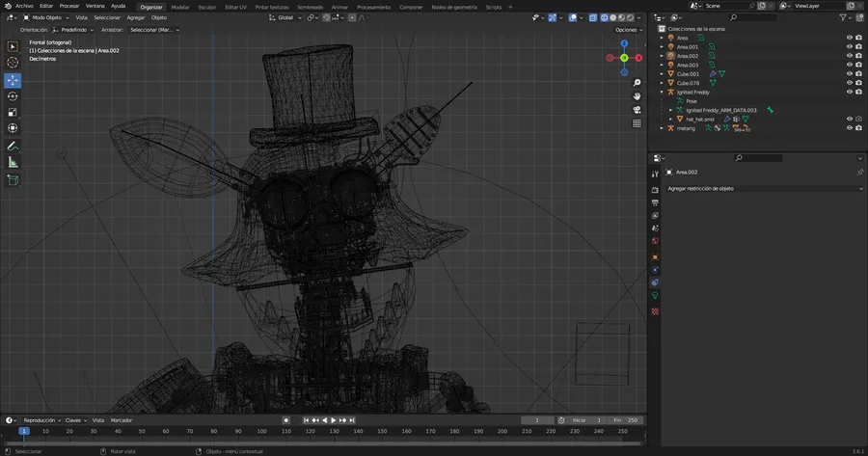Screen dimensions: 868x456
Task: Switch to the Esculpir workspace tab
Action: [x=207, y=7]
